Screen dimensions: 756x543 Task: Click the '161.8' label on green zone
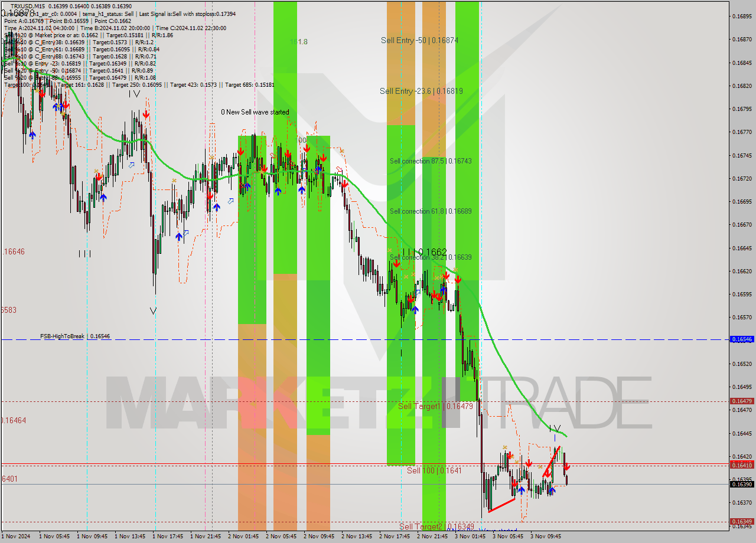[298, 42]
